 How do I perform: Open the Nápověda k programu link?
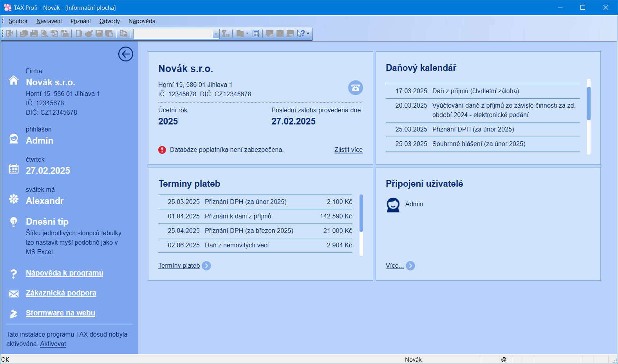click(x=65, y=273)
